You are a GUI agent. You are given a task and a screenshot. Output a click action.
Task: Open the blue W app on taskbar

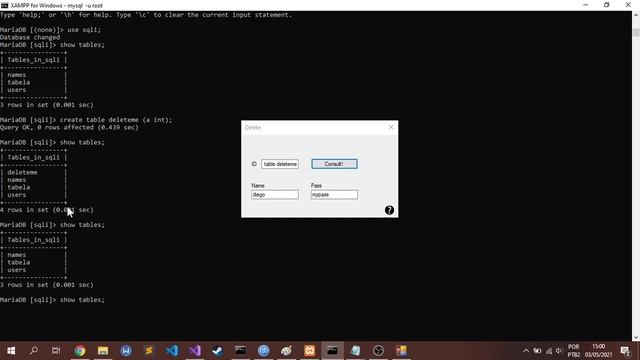126,351
